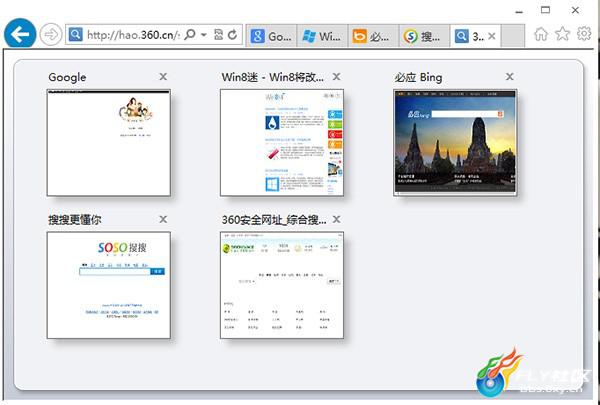This screenshot has width=600, height=405.
Task: Switch to the Win8 tab
Action: pyautogui.click(x=322, y=36)
